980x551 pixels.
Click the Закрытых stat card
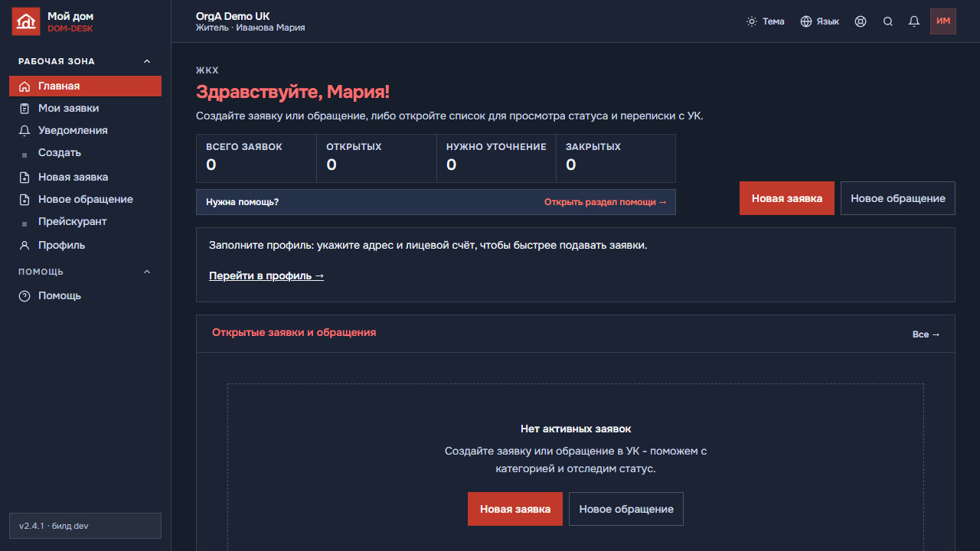pyautogui.click(x=616, y=158)
